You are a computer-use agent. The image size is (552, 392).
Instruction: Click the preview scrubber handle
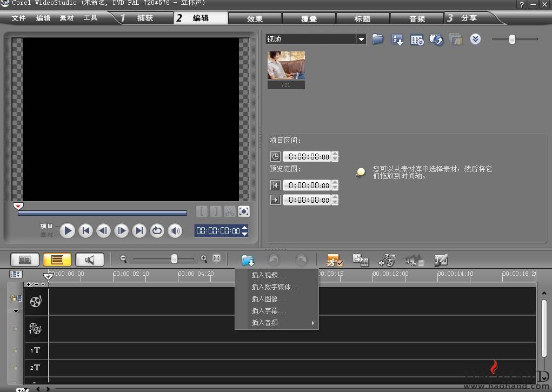click(x=18, y=205)
